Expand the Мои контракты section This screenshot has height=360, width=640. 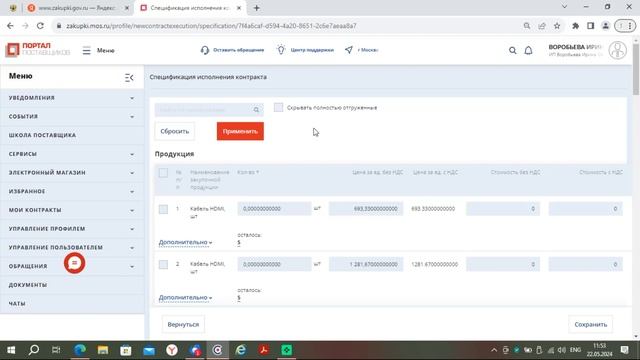pos(132,210)
